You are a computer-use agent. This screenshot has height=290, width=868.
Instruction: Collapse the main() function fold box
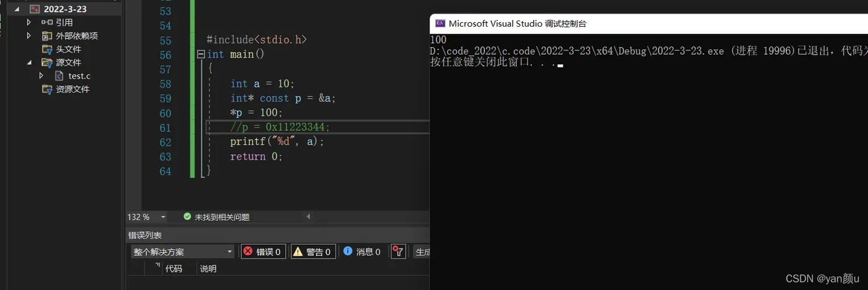(201, 55)
